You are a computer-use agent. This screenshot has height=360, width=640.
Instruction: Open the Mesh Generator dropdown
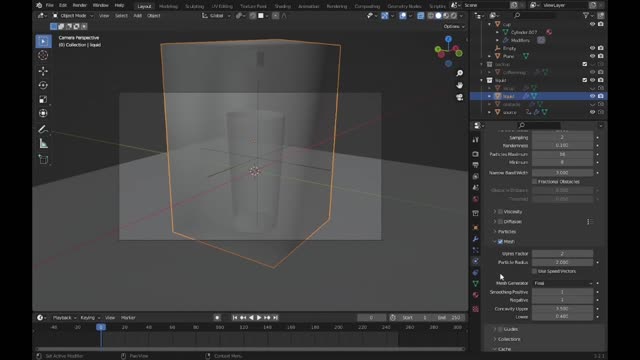click(563, 283)
